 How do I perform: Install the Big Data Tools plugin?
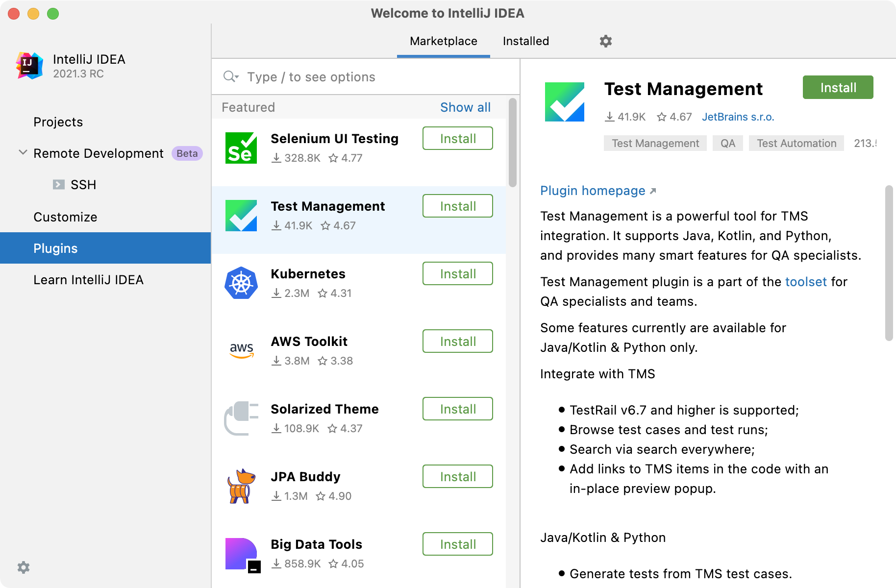[458, 544]
